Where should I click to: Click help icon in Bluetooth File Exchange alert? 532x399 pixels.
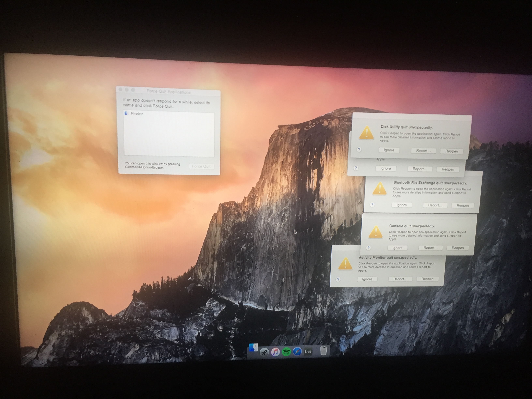click(372, 205)
